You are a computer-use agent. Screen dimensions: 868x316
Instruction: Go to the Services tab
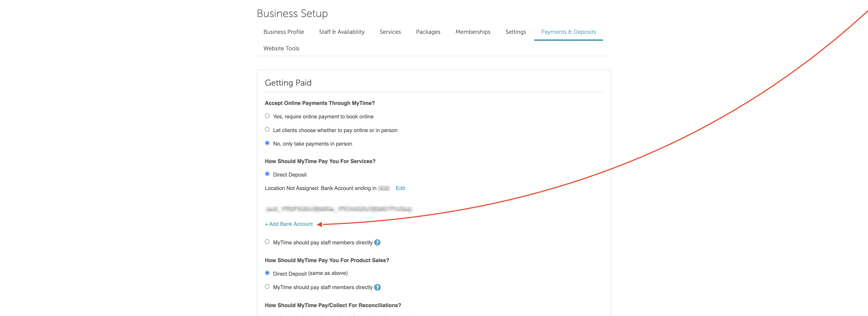(x=390, y=32)
